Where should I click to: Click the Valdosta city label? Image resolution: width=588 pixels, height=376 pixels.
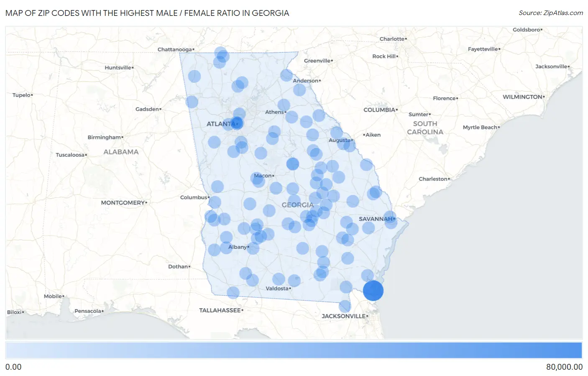(x=277, y=289)
